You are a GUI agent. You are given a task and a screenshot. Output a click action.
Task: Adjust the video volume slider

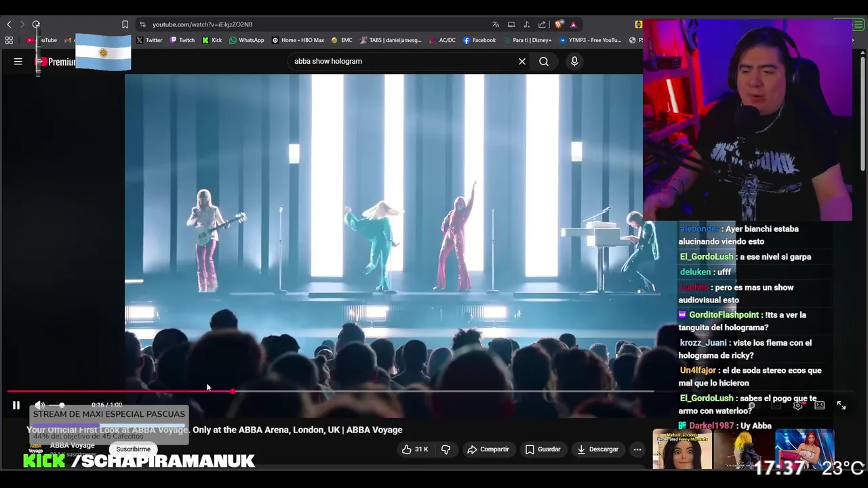(58, 405)
